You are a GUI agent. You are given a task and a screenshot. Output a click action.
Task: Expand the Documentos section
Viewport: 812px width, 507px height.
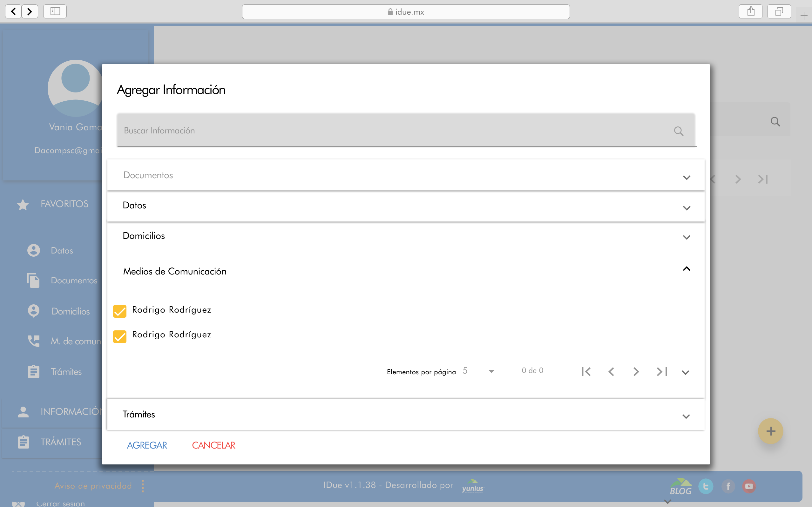[406, 175]
